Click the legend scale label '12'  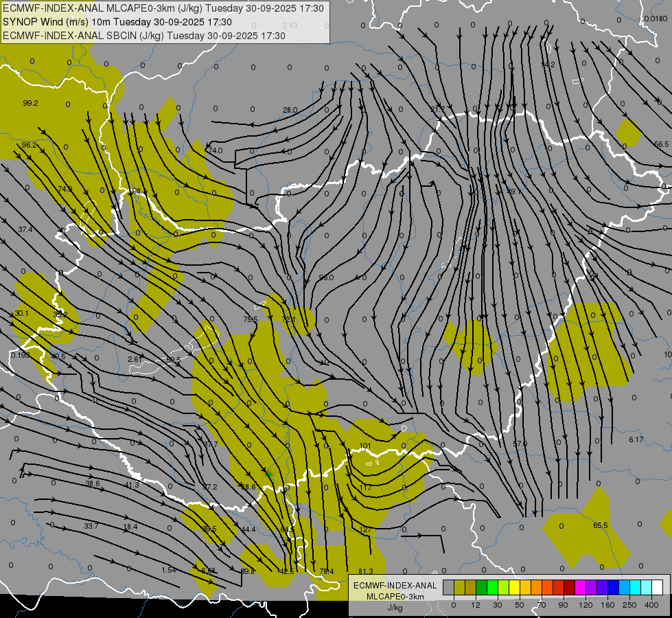click(x=475, y=605)
